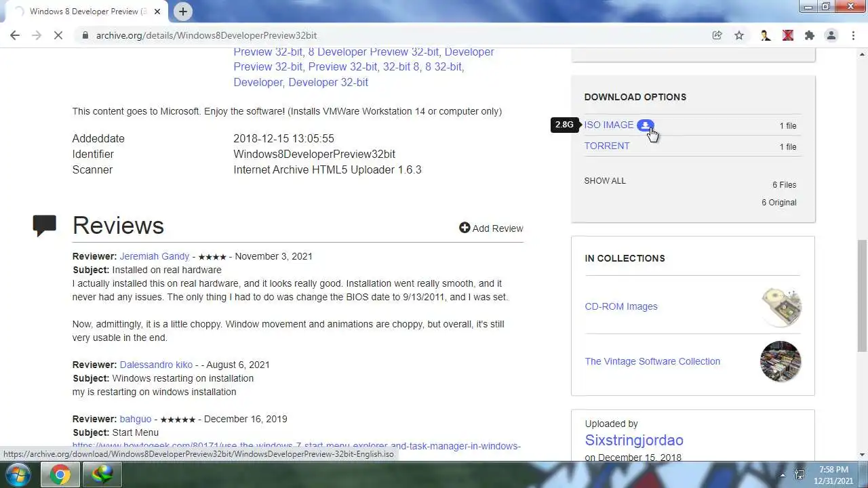
Task: Click the Addeddate value 2018-12-15 13:05:55
Action: point(284,138)
